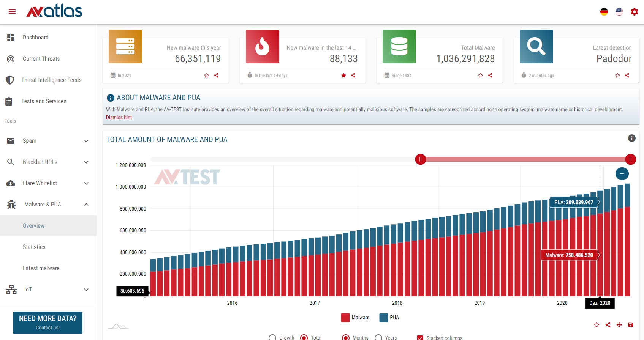Image resolution: width=644 pixels, height=340 pixels.
Task: Favorite the Total Malware card with star
Action: pyautogui.click(x=480, y=76)
